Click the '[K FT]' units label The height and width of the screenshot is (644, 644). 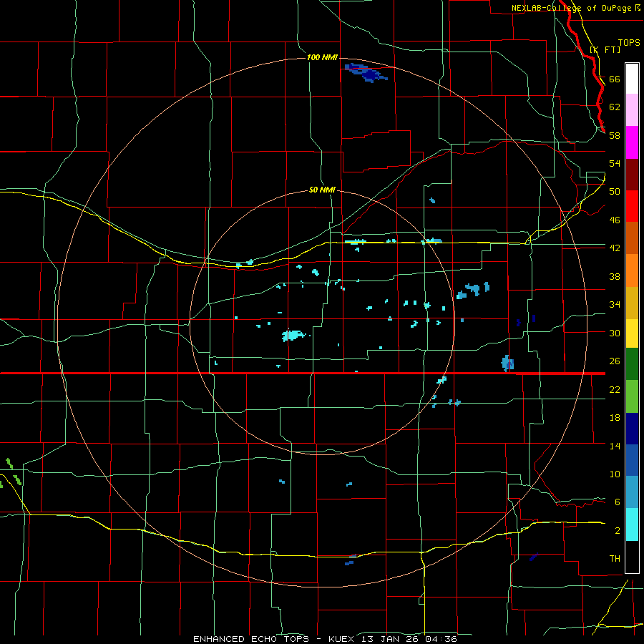605,49
